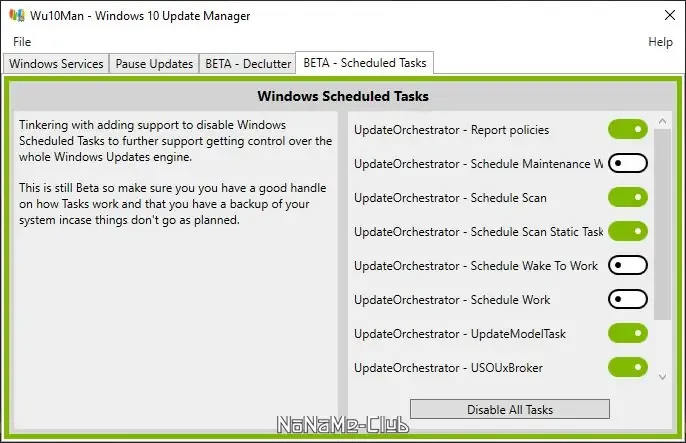Open the Pause Updates tab

[x=154, y=64]
